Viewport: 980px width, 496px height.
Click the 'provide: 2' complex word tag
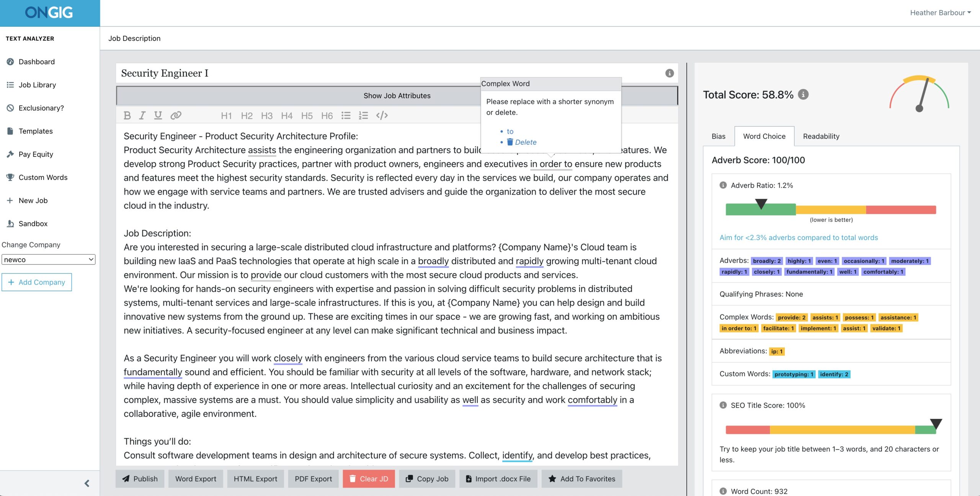(x=792, y=318)
